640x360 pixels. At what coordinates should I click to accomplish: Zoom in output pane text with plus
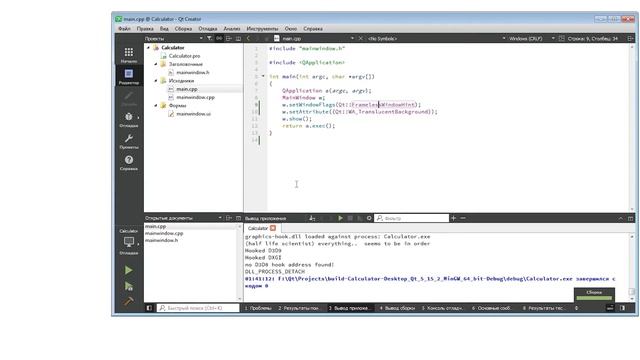(x=453, y=218)
